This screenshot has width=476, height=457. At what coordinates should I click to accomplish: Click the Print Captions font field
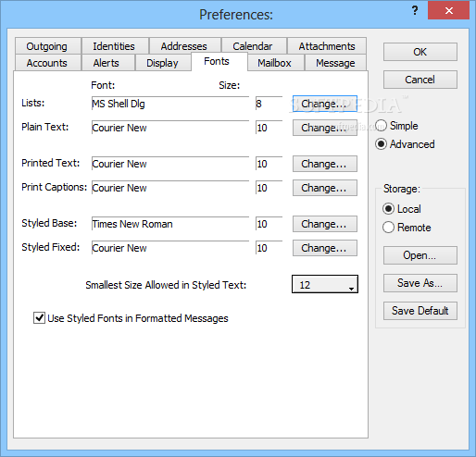170,188
